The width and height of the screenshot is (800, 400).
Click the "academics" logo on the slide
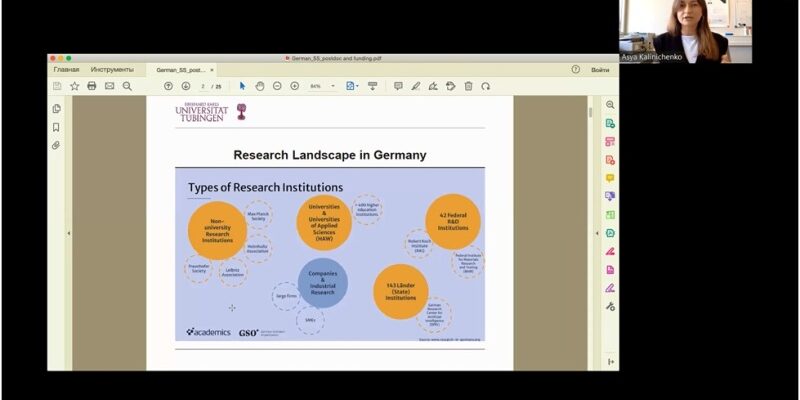[208, 332]
